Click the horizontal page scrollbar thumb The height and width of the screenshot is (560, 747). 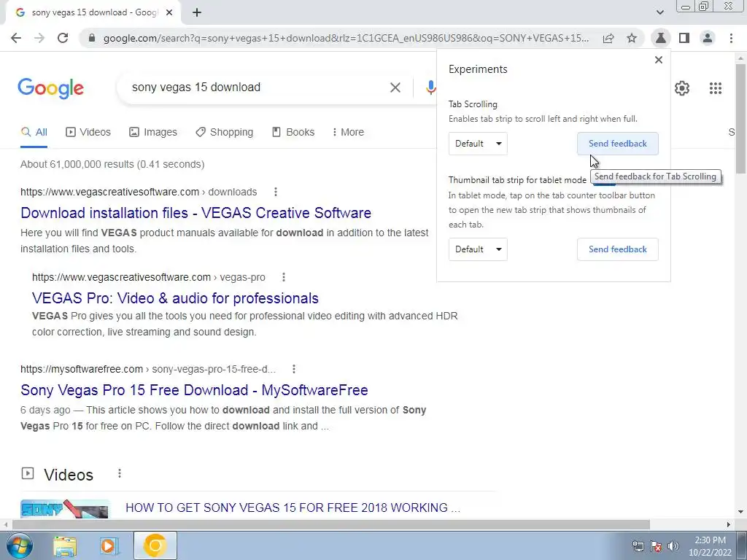(x=331, y=525)
